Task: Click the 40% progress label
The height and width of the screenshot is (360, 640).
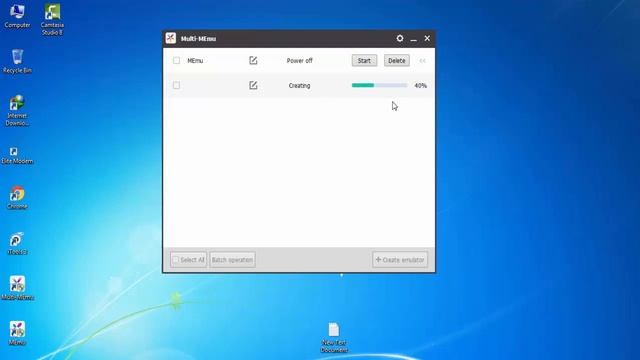Action: point(420,86)
